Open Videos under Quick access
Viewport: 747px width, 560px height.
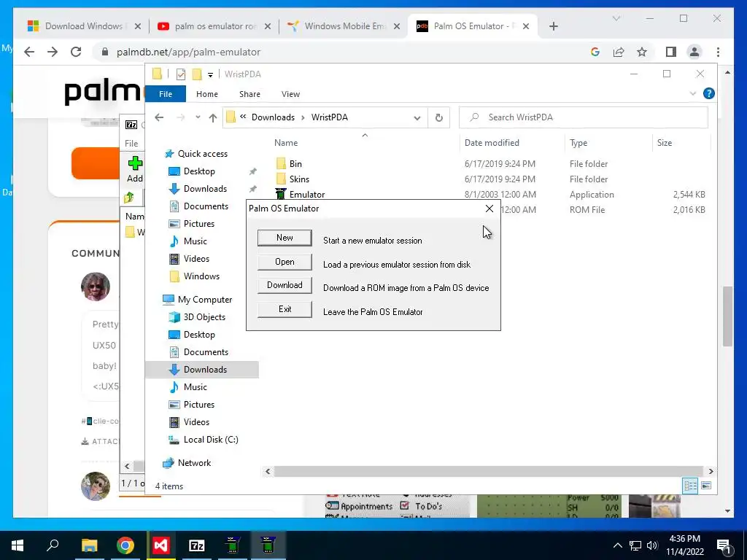196,259
